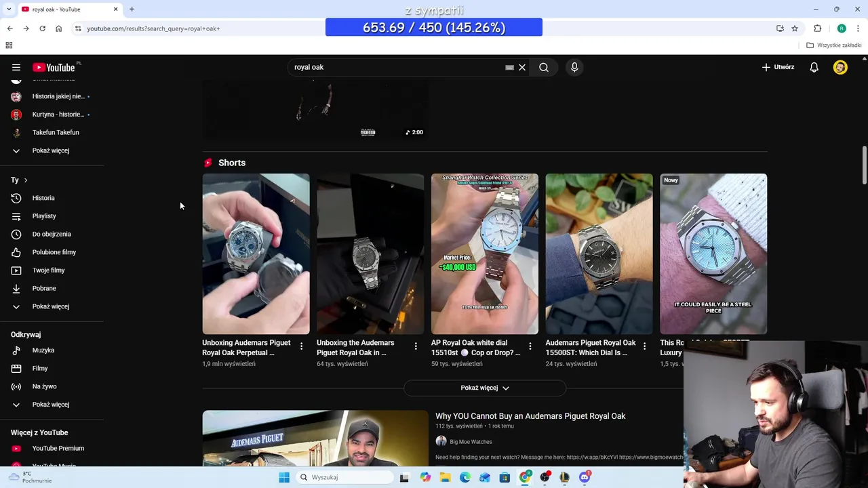Open Why YOU Cannot Buy Royal Oak video title
The height and width of the screenshot is (488, 868).
(530, 416)
